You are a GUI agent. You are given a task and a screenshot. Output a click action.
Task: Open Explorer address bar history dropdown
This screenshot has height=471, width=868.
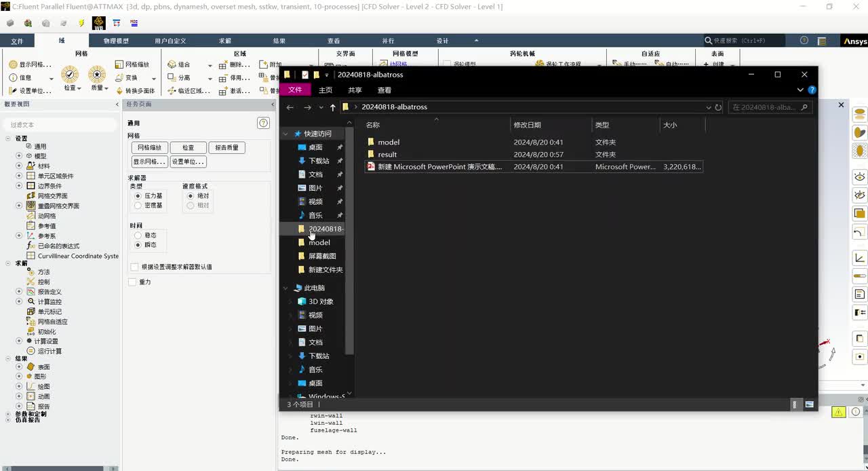point(709,107)
